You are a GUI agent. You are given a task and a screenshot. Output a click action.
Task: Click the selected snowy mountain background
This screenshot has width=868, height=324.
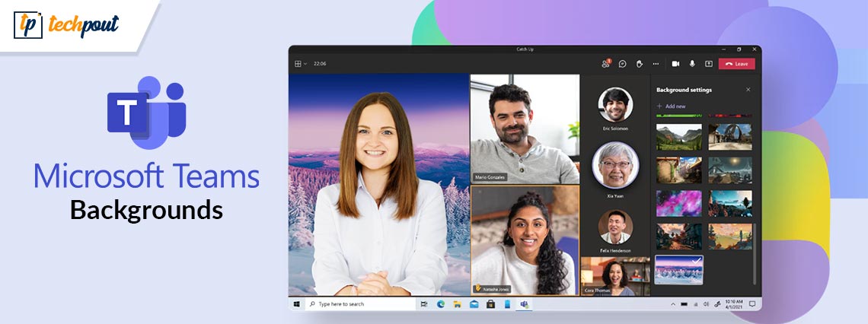678,270
